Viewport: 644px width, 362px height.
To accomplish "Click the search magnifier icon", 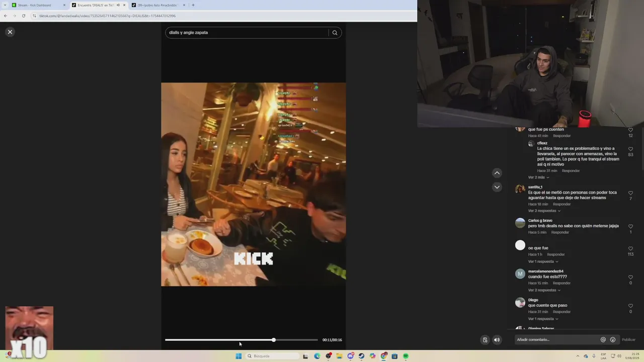I will click(x=335, y=33).
